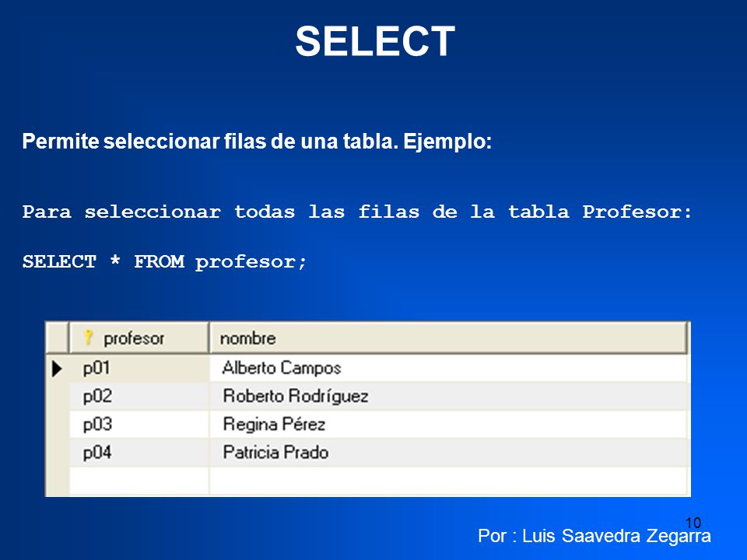Click the empty new row nombre cell
The width and height of the screenshot is (747, 560).
tap(449, 481)
